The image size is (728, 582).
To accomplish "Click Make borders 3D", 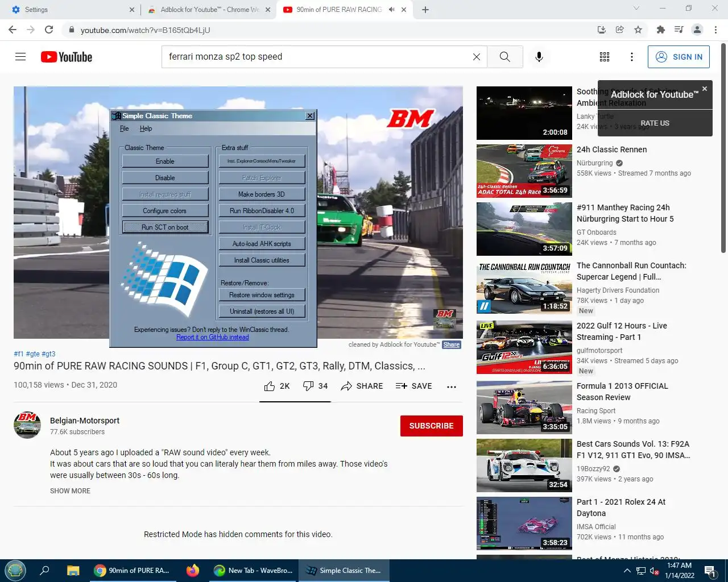I will (262, 194).
